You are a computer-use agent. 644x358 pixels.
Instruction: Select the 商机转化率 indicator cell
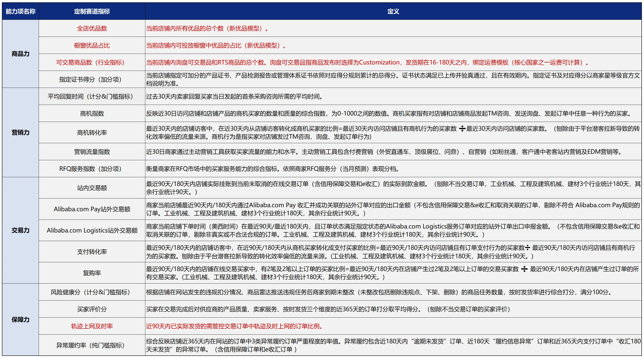(x=92, y=133)
